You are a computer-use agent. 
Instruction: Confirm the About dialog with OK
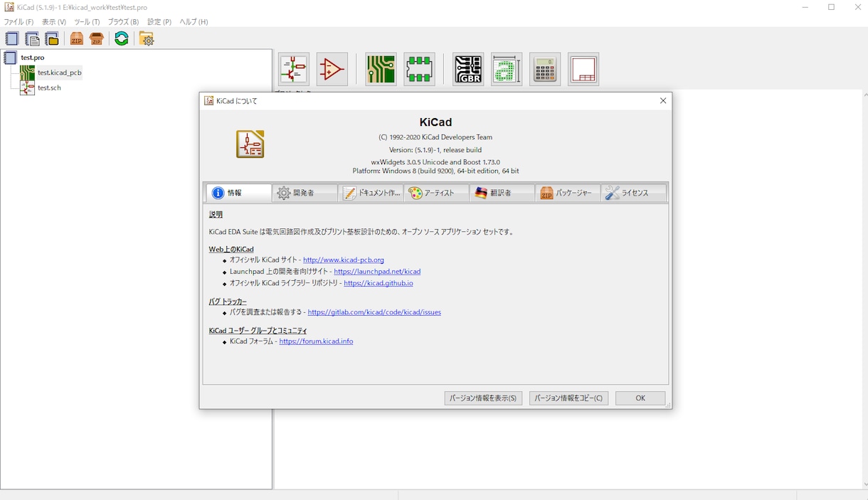click(640, 398)
